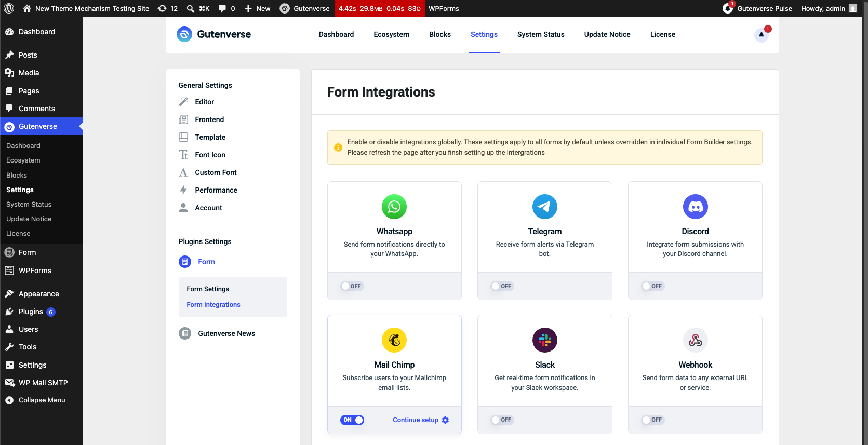Switch to the Blocks tab in Gutenverse header

point(440,34)
